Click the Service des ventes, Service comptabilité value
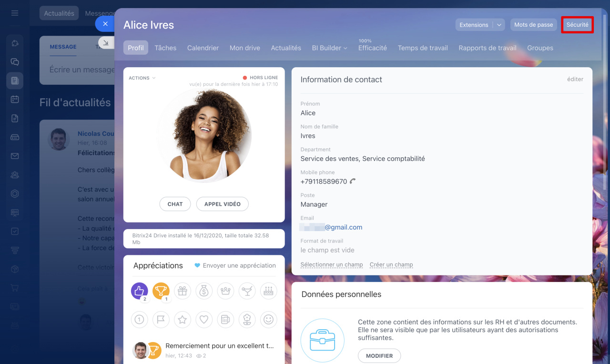The image size is (610, 364). (363, 159)
